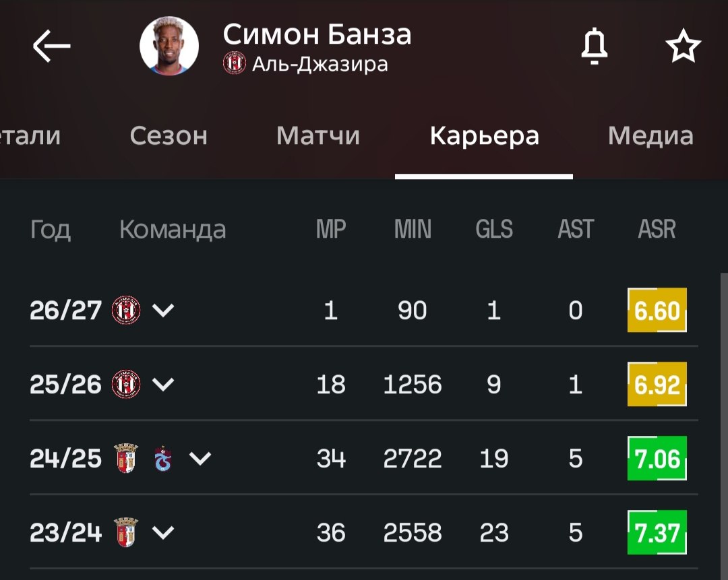Viewport: 728px width, 580px height.
Task: Tap Al-Jazira crest in 26/27 row
Action: click(x=126, y=310)
